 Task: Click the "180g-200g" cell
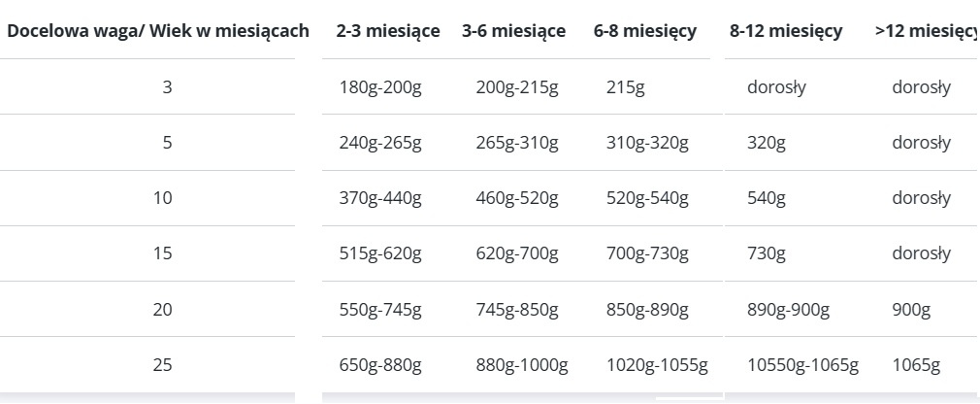tap(380, 87)
